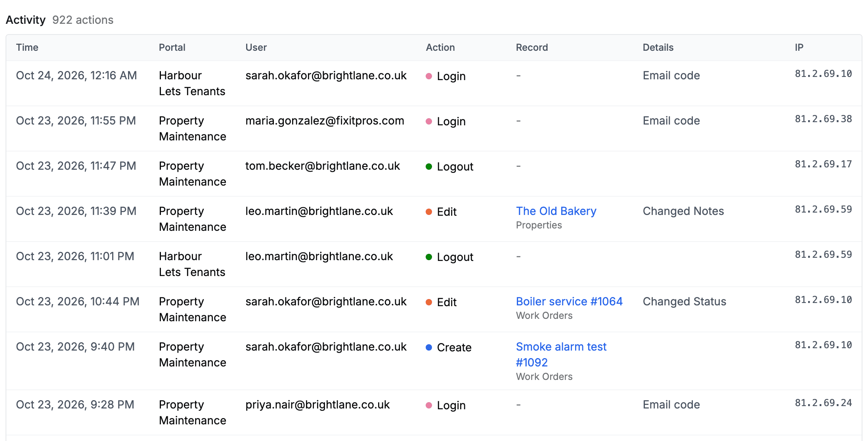This screenshot has width=868, height=441.
Task: Click sarah.okafor email in 10:44 PM row
Action: pos(326,301)
